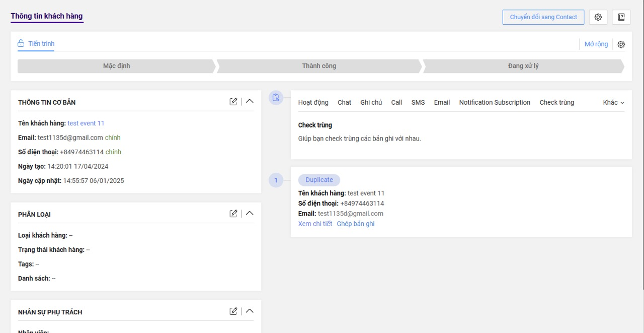
Task: Click the duplicate card phone number
Action: click(362, 204)
